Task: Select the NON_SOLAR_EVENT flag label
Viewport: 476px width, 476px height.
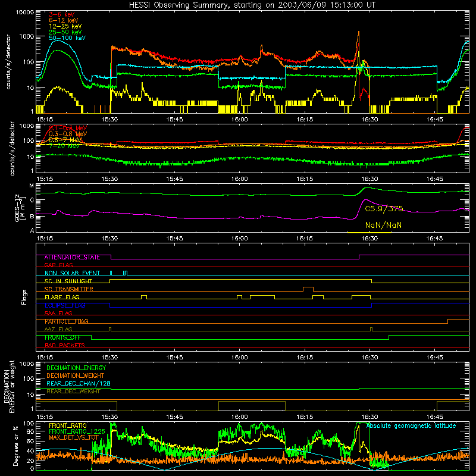Action: (72, 273)
